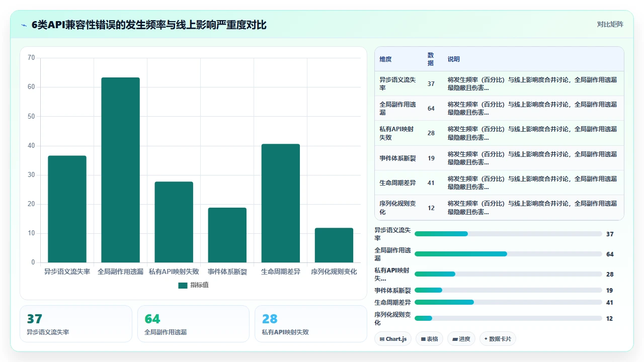Select the 进度 tag chip
This screenshot has height=362, width=644.
(461, 339)
